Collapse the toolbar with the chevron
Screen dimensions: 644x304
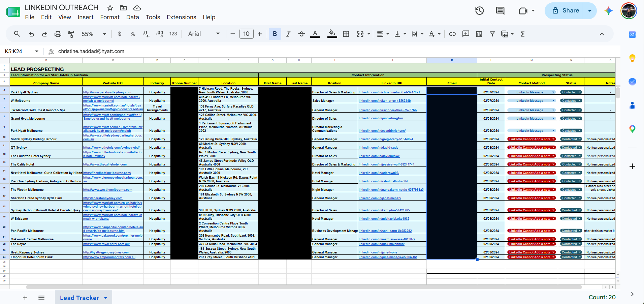(602, 34)
